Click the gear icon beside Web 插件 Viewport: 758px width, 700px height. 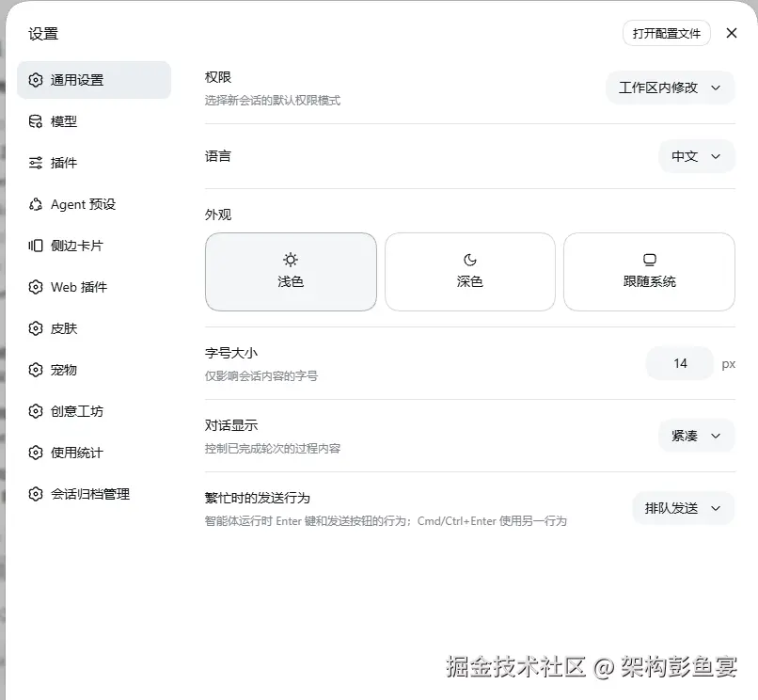(36, 287)
